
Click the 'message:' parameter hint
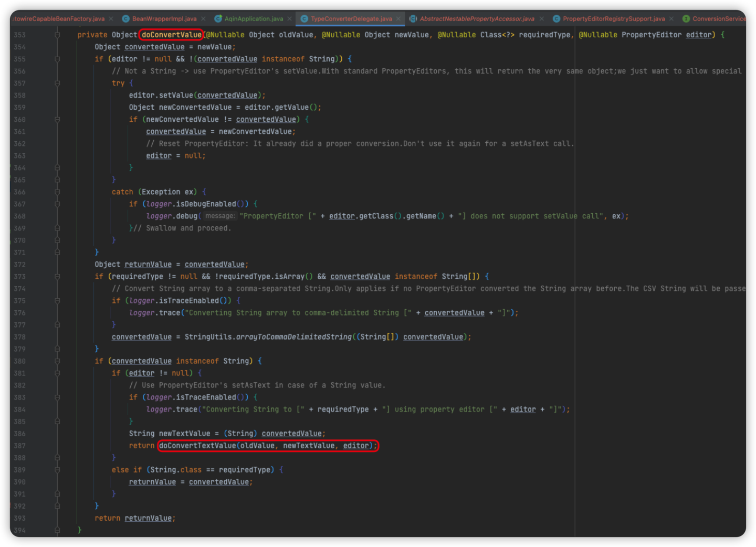point(220,216)
